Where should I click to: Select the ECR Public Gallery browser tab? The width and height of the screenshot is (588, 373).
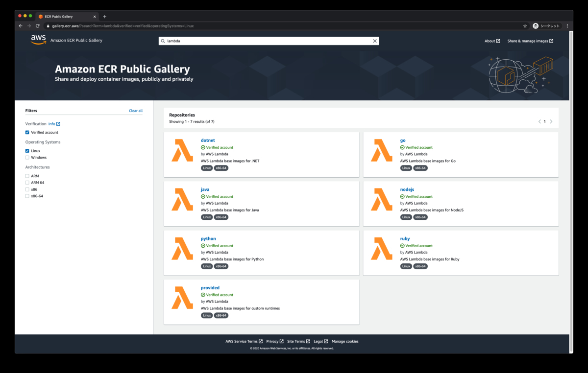68,17
